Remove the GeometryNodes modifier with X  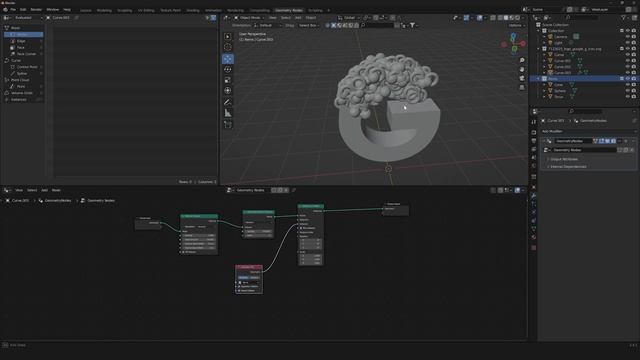(626, 141)
